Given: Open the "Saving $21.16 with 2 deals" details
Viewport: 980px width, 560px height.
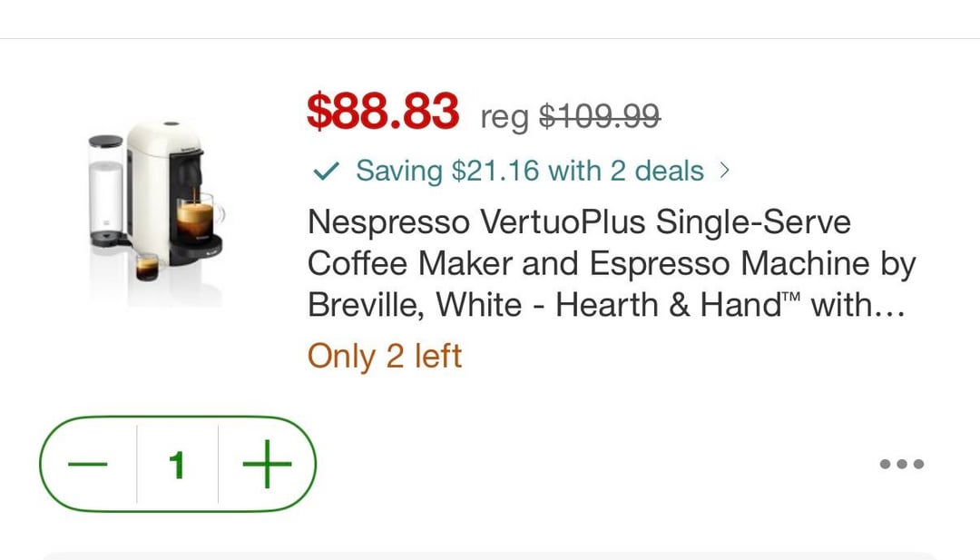Looking at the screenshot, I should pyautogui.click(x=529, y=171).
